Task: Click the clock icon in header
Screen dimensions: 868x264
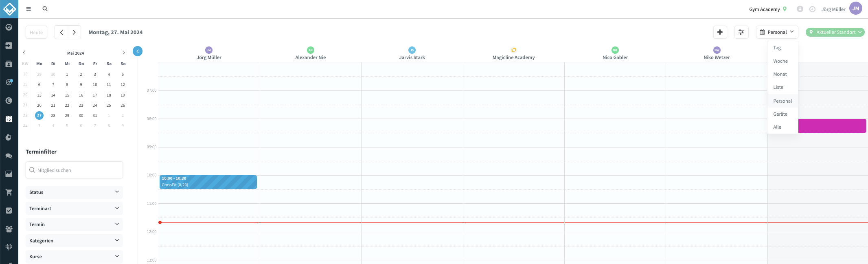Action: [812, 9]
